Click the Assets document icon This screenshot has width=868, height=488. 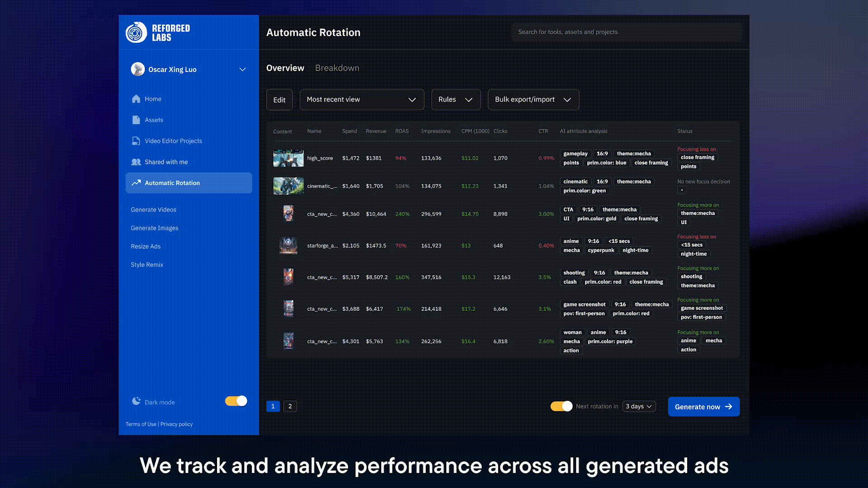pos(136,120)
